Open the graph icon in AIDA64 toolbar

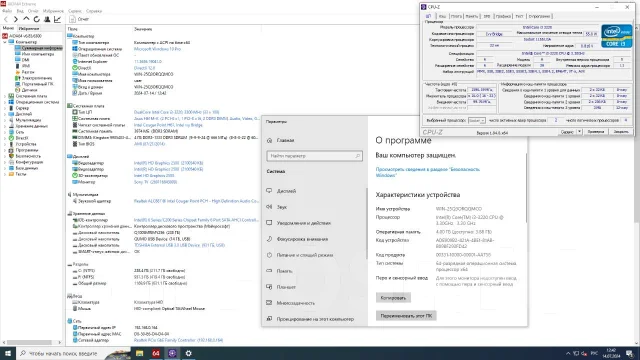tap(58, 19)
